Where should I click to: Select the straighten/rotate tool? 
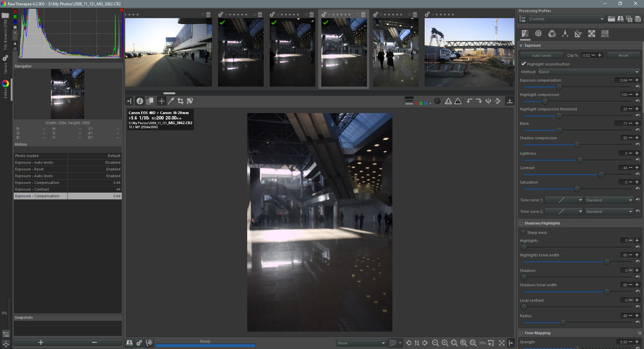pyautogui.click(x=190, y=101)
